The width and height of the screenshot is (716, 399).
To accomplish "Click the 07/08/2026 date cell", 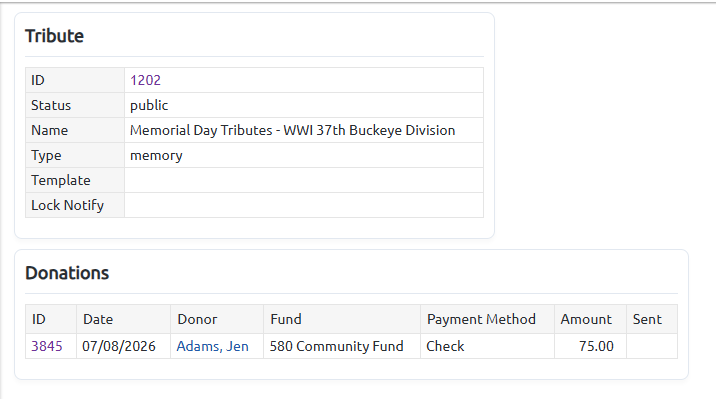I will point(123,346).
